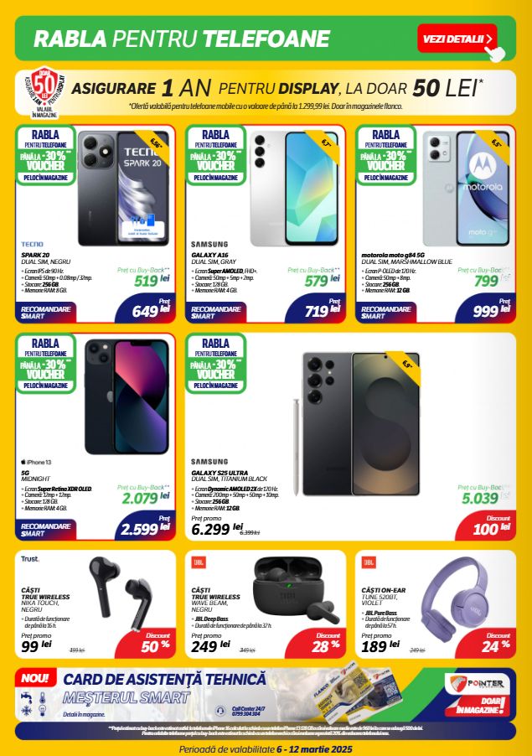Open the Card de Asistență Tehnică banner
This screenshot has width=532, height=756.
coord(266,694)
